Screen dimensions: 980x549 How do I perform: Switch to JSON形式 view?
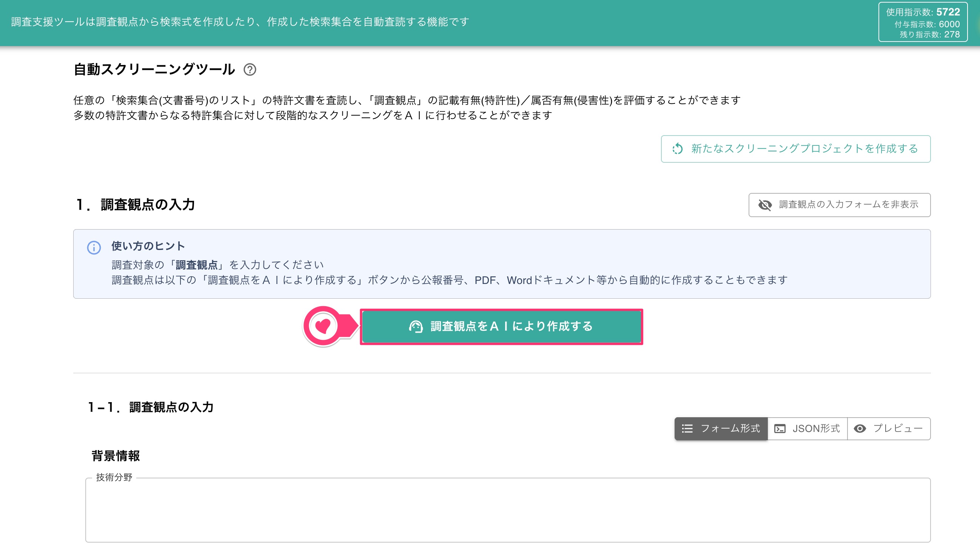click(x=807, y=429)
